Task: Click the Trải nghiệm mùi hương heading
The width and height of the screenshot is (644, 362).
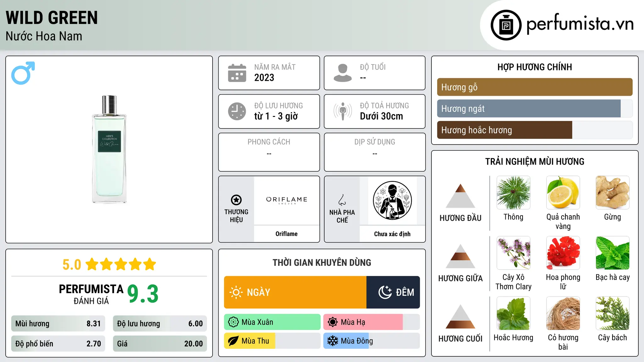Action: pos(535,162)
